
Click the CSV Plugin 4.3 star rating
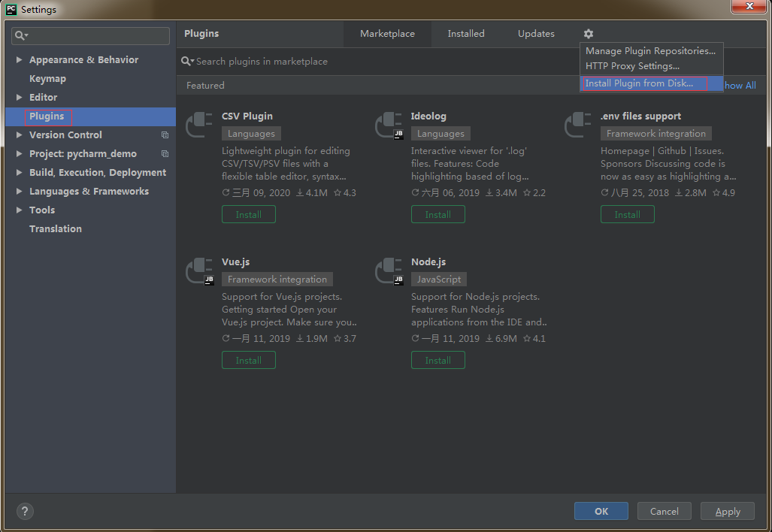(x=345, y=192)
